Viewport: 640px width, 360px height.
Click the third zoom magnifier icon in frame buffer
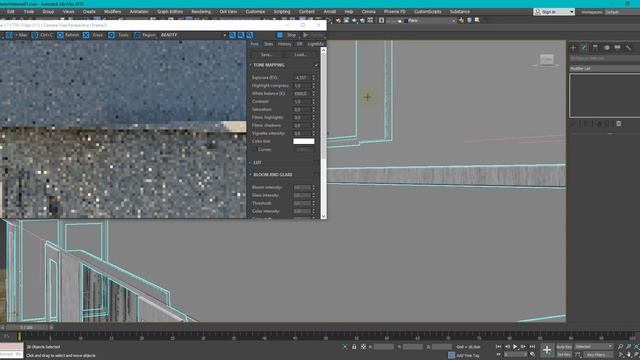click(250, 35)
